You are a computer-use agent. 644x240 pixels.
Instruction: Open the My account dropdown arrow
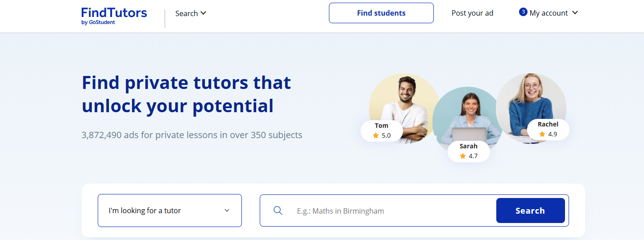click(575, 13)
